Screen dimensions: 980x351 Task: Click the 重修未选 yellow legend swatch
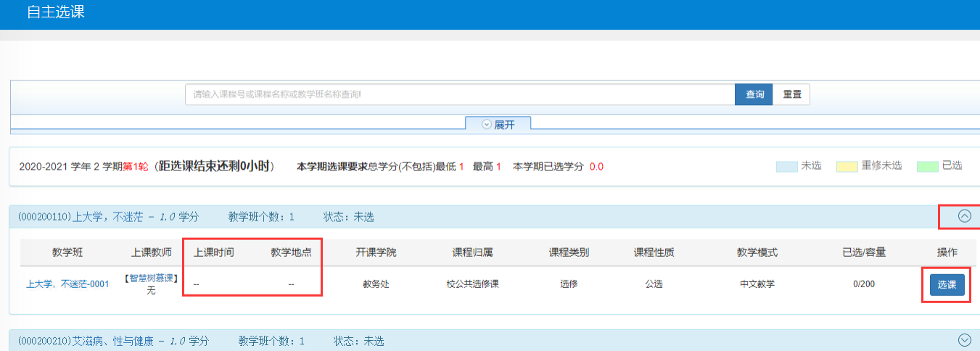(x=847, y=167)
